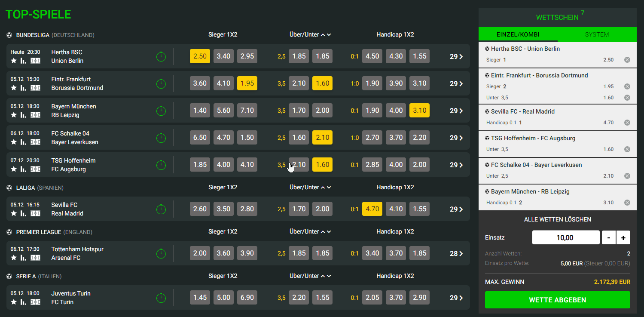
Task: Select the EINZEL/KOMBI tab
Action: coord(518,34)
